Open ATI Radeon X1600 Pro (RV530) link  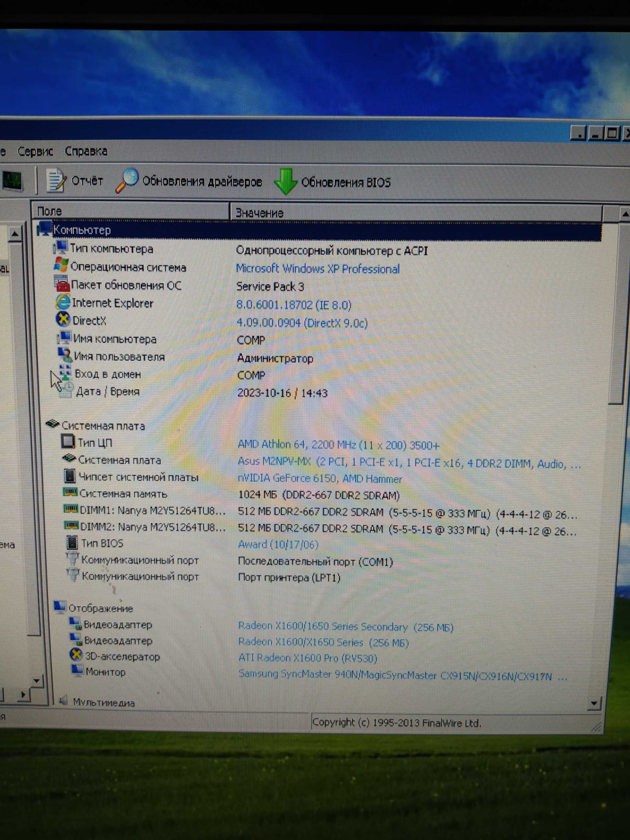coord(307,658)
